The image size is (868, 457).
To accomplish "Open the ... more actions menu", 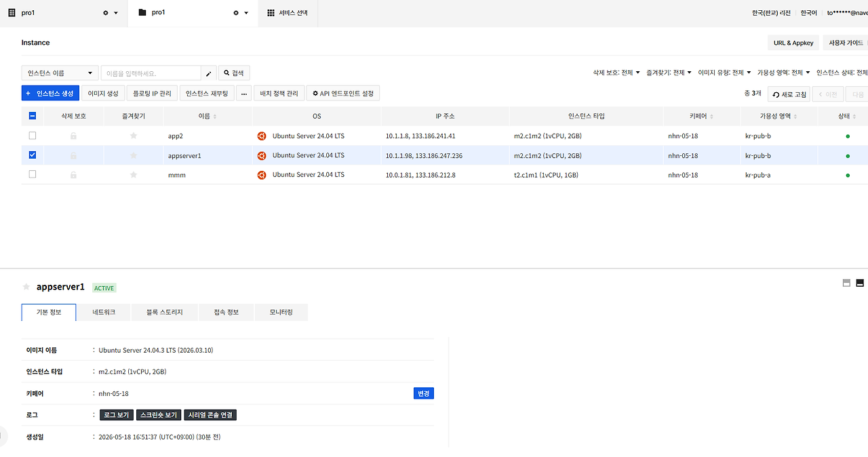I will [245, 93].
